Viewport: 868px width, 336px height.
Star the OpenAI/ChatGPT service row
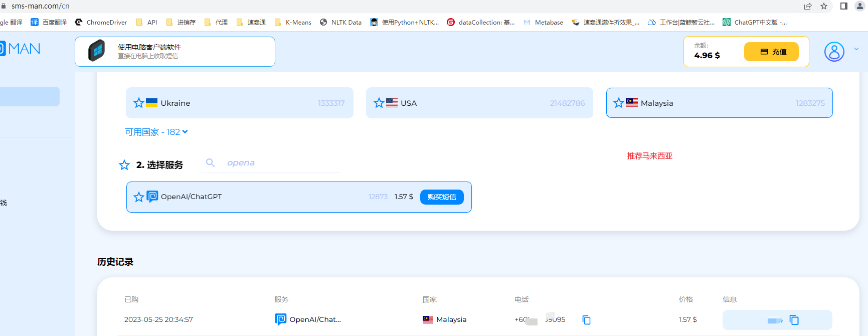[x=139, y=197]
